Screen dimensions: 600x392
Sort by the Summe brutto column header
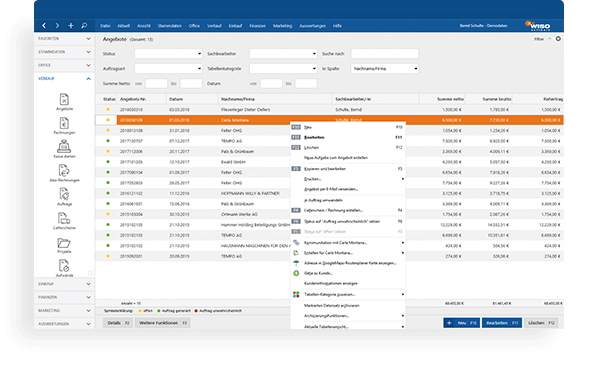pos(488,99)
